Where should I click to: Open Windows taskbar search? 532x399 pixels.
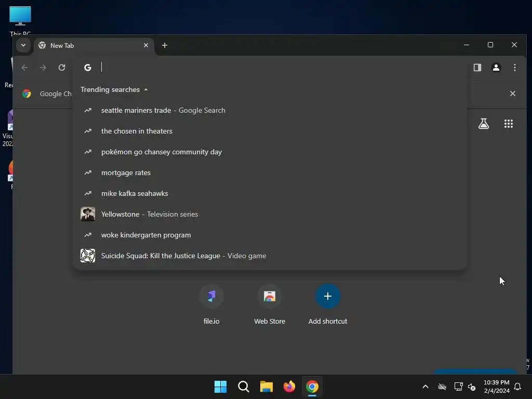[x=244, y=387]
